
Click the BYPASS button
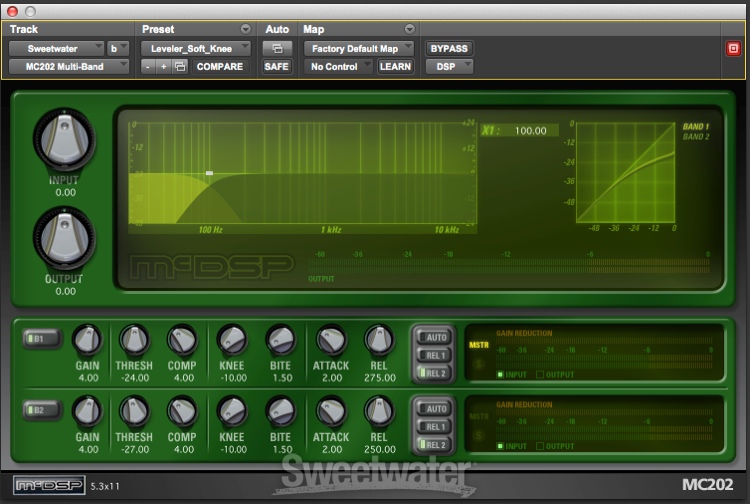click(449, 48)
